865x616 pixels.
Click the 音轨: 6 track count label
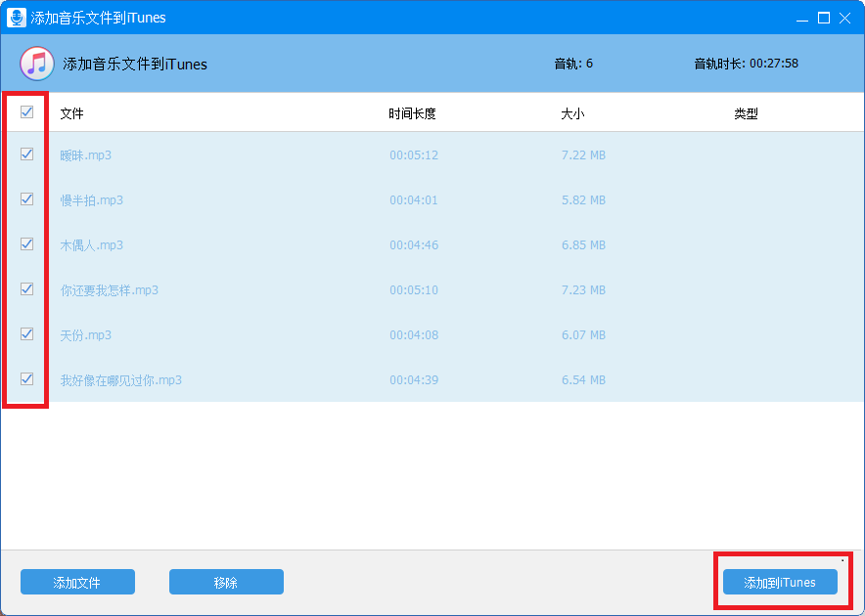point(573,64)
